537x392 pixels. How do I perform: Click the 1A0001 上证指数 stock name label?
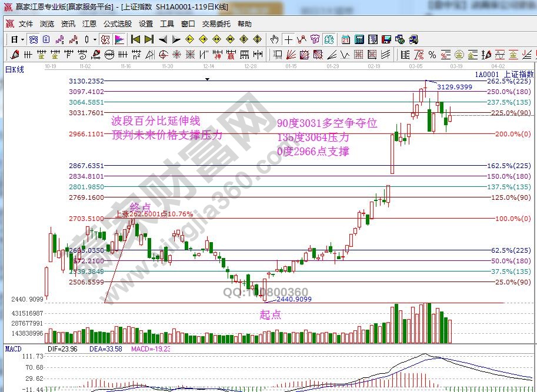tap(505, 75)
